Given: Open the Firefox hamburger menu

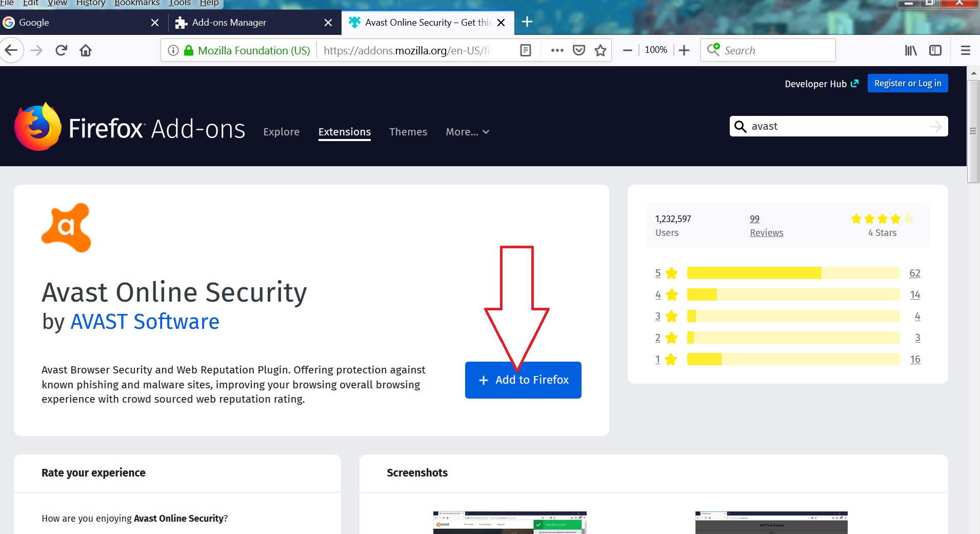Looking at the screenshot, I should [966, 50].
